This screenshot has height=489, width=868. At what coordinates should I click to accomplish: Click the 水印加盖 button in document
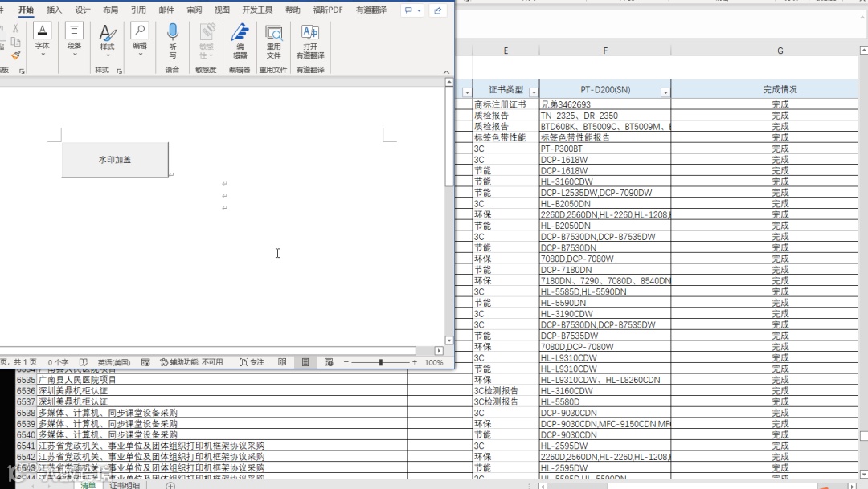coord(115,160)
